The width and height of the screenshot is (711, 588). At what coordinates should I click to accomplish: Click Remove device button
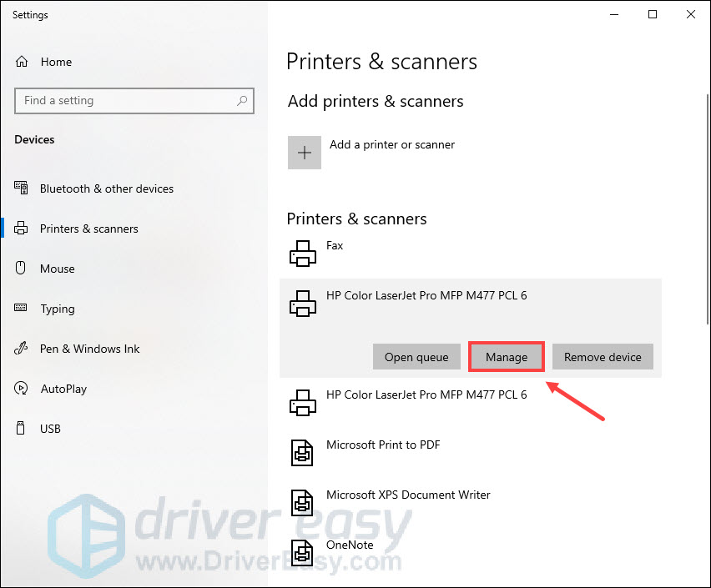point(603,357)
